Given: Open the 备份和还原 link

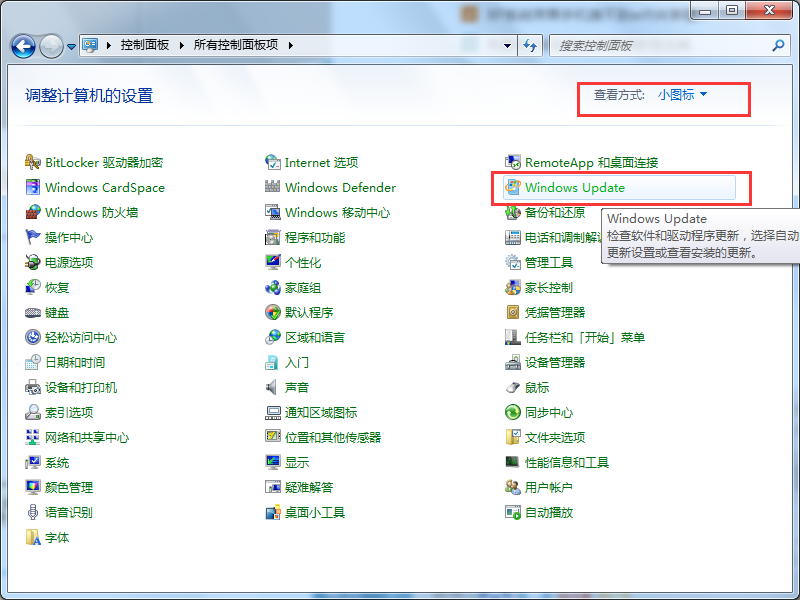Looking at the screenshot, I should click(x=555, y=212).
